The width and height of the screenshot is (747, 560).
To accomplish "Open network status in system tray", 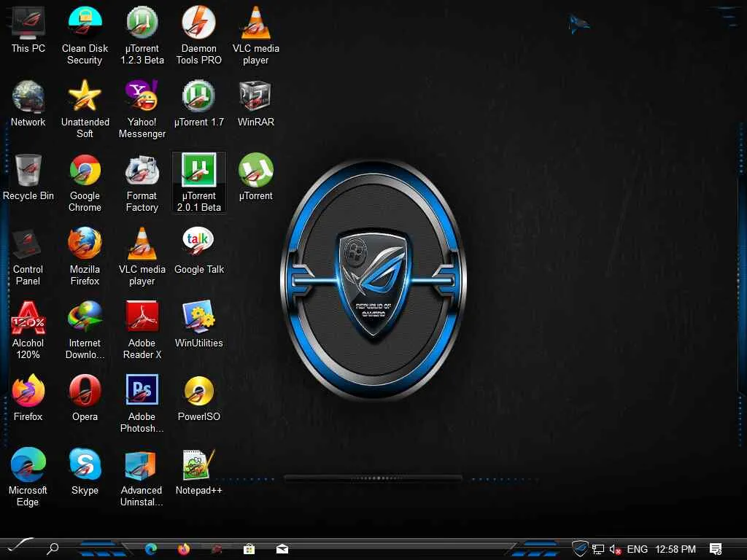I will coord(598,550).
